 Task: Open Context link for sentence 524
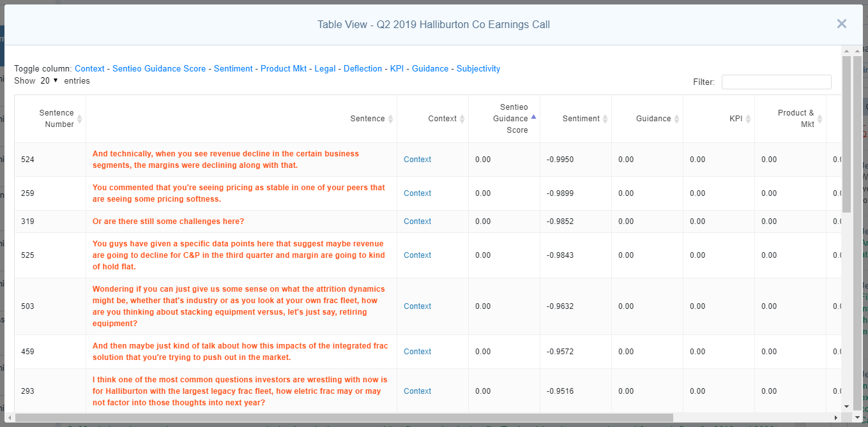(417, 160)
